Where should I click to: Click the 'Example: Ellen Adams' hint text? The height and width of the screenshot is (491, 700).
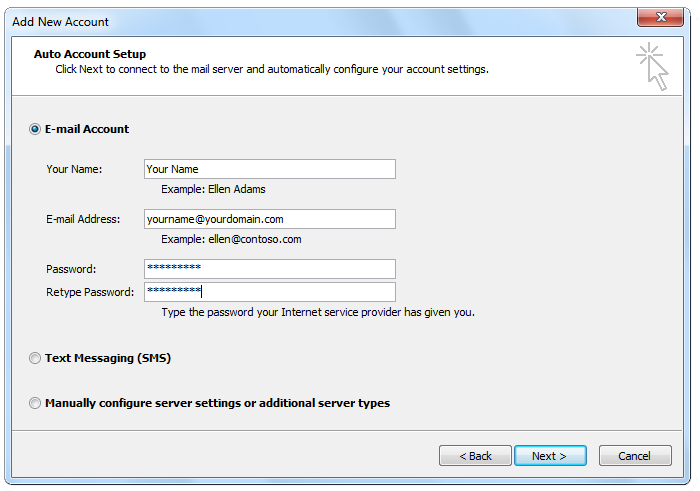pyautogui.click(x=213, y=189)
